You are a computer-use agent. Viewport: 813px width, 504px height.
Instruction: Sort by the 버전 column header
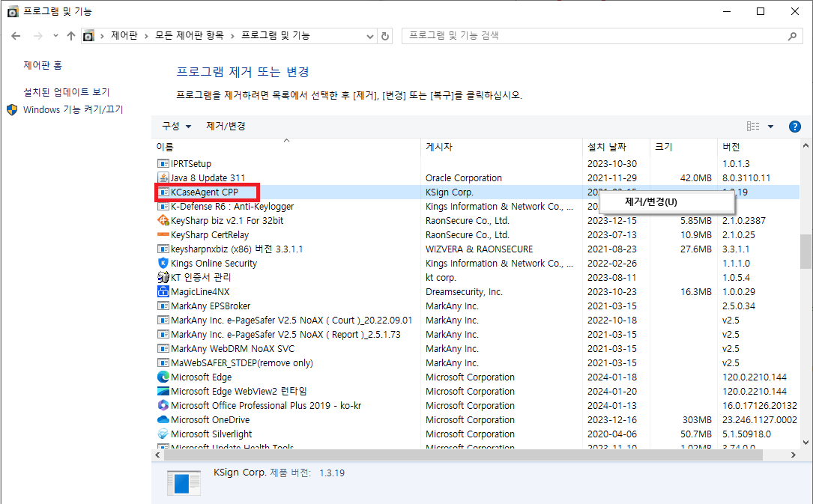point(759,147)
